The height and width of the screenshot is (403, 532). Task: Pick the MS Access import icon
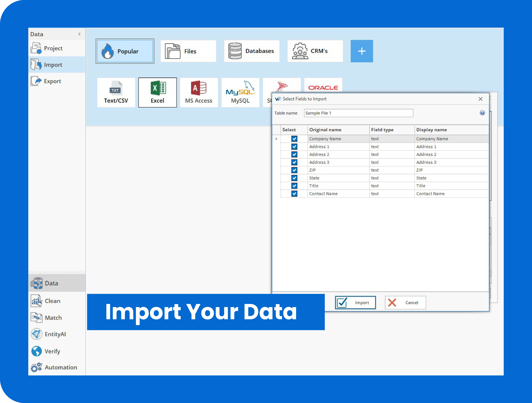[x=199, y=92]
